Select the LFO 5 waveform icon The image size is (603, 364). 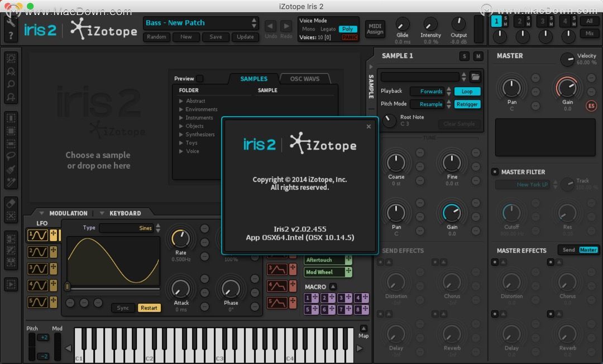coord(37,302)
